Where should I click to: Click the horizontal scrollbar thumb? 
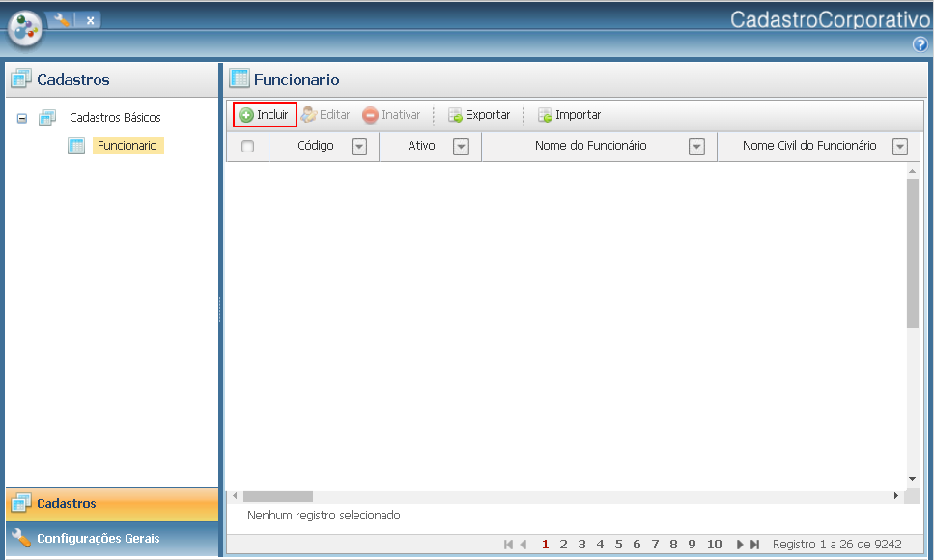(x=278, y=496)
